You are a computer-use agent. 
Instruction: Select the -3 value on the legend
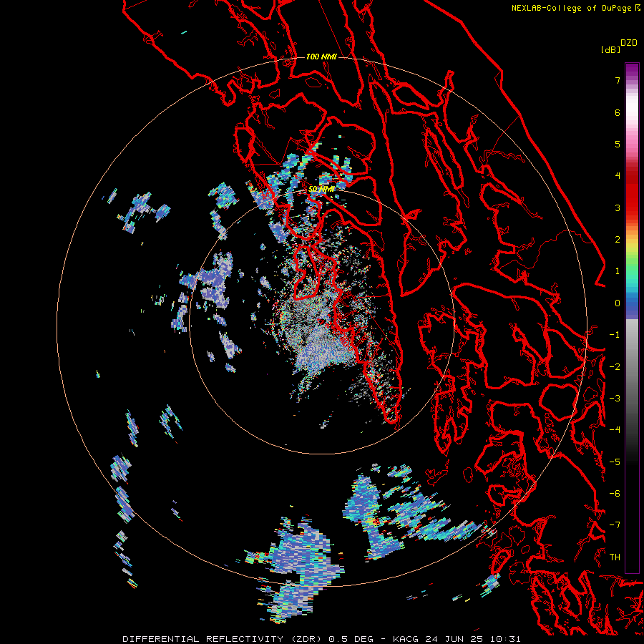pyautogui.click(x=615, y=398)
